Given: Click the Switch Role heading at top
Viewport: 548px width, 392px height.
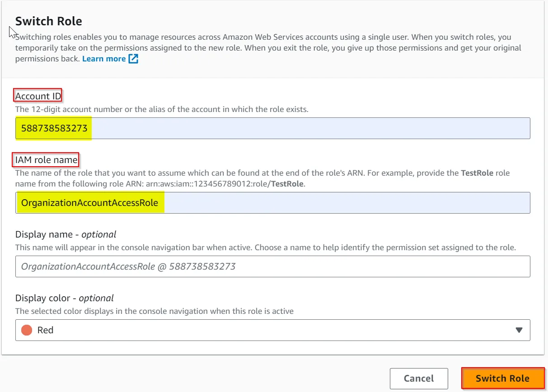Looking at the screenshot, I should [x=48, y=21].
